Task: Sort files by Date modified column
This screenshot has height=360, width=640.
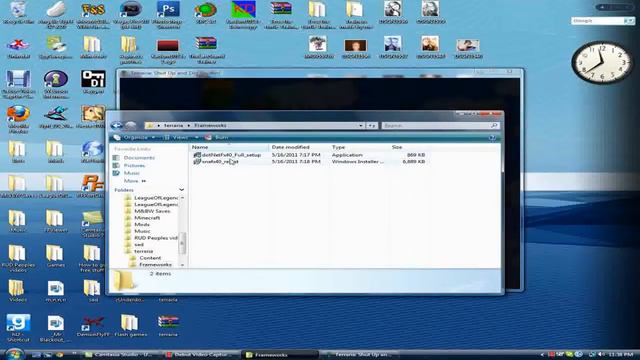Action: pos(299,147)
